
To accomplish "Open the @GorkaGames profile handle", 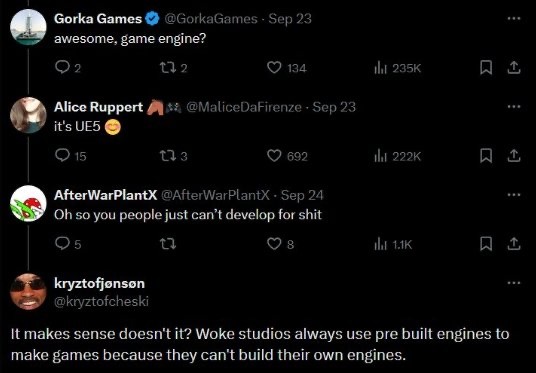I will pos(211,18).
